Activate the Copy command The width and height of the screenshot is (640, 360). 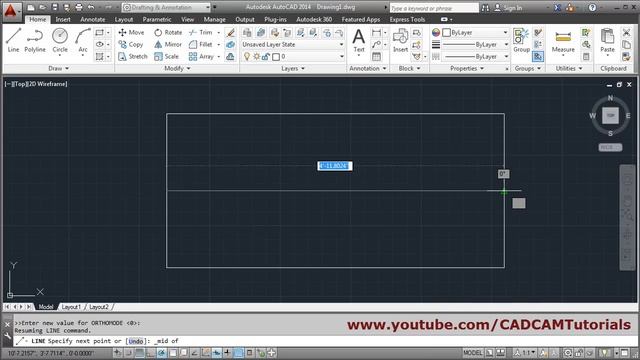[x=131, y=44]
